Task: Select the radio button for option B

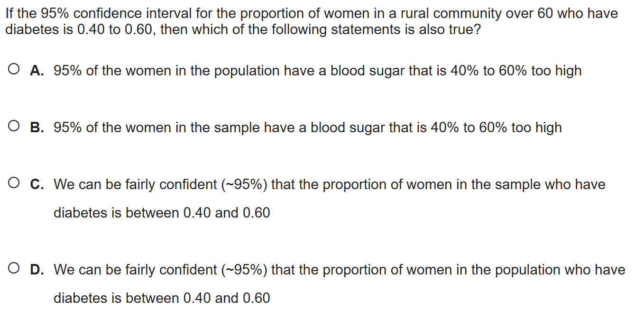Action: pos(14,127)
